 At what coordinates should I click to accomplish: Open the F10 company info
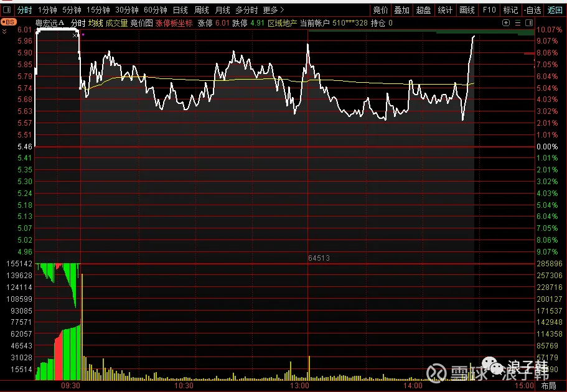coord(489,10)
